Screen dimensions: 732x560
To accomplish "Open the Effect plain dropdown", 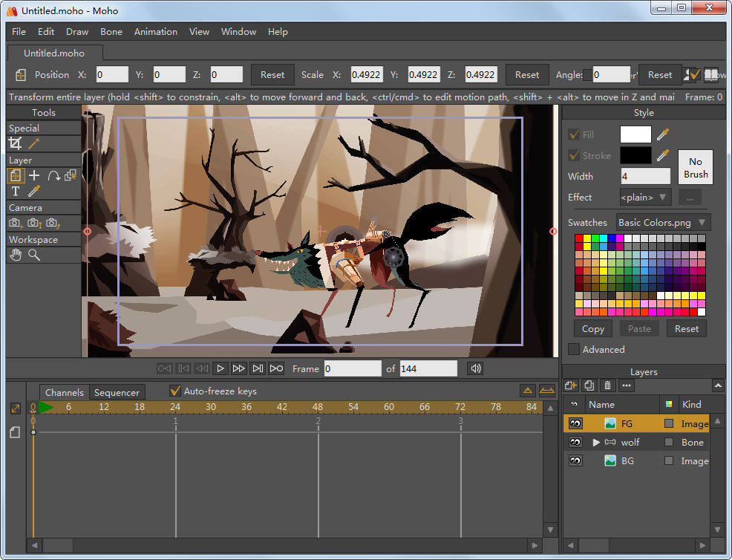I will [x=645, y=198].
